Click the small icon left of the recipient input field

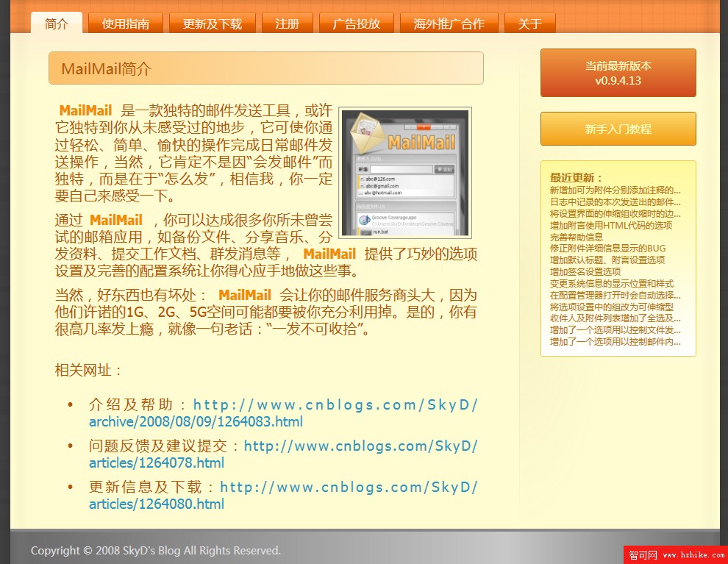363,169
